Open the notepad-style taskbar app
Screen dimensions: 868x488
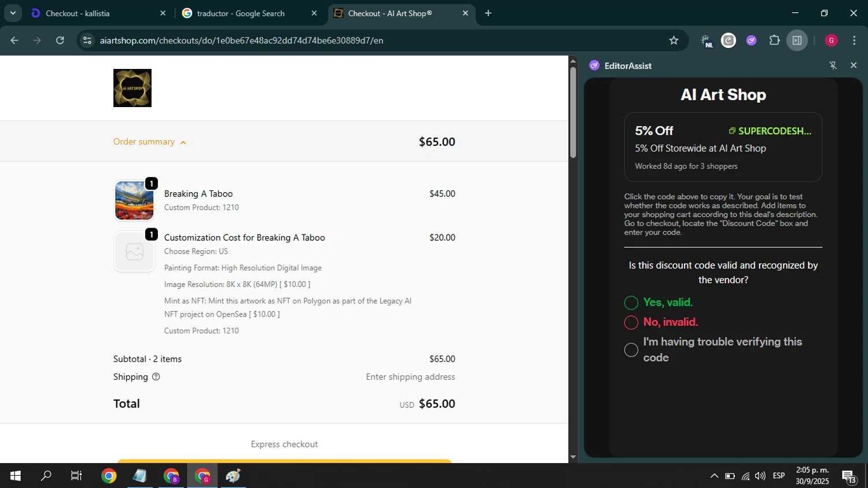(139, 476)
